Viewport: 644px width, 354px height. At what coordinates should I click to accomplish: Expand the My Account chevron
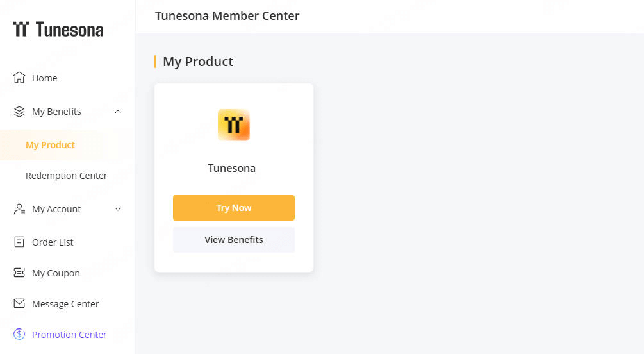coord(118,209)
